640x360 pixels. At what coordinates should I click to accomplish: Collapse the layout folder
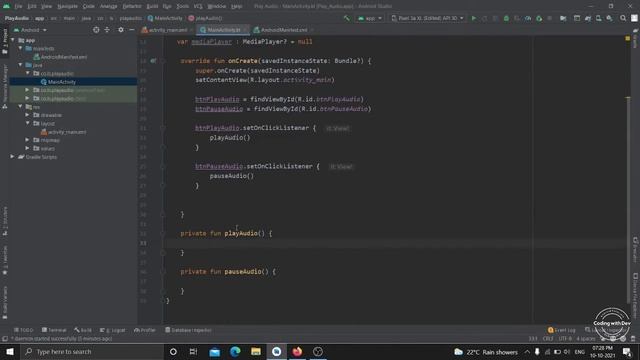tap(27, 123)
